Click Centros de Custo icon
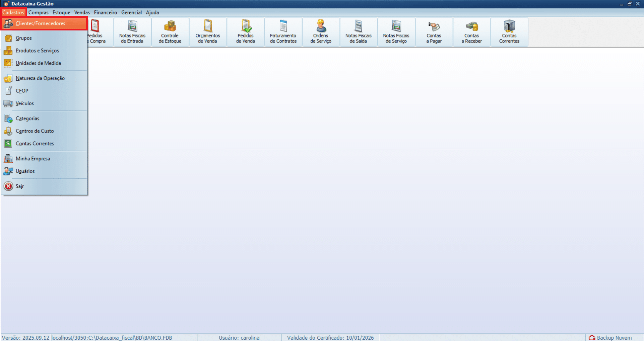 pos(8,131)
